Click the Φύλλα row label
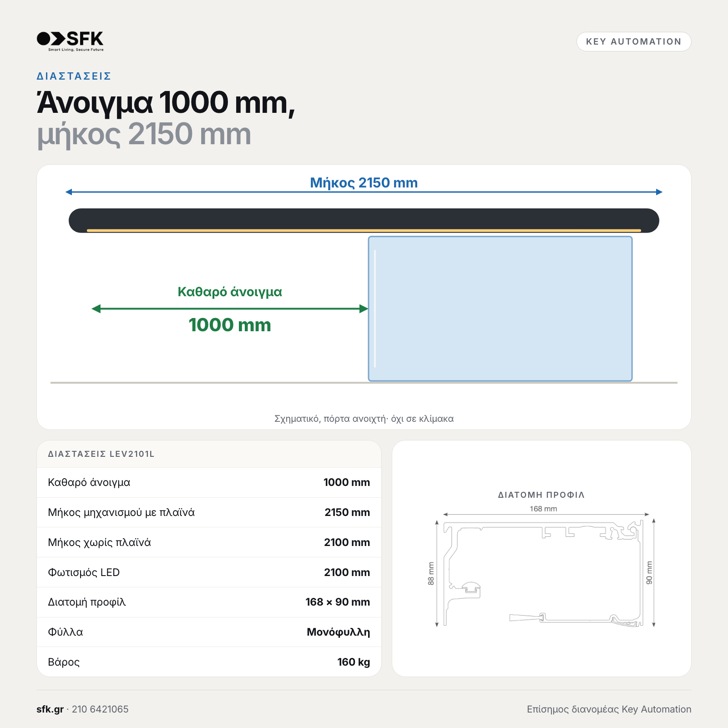728x728 pixels. tap(66, 632)
